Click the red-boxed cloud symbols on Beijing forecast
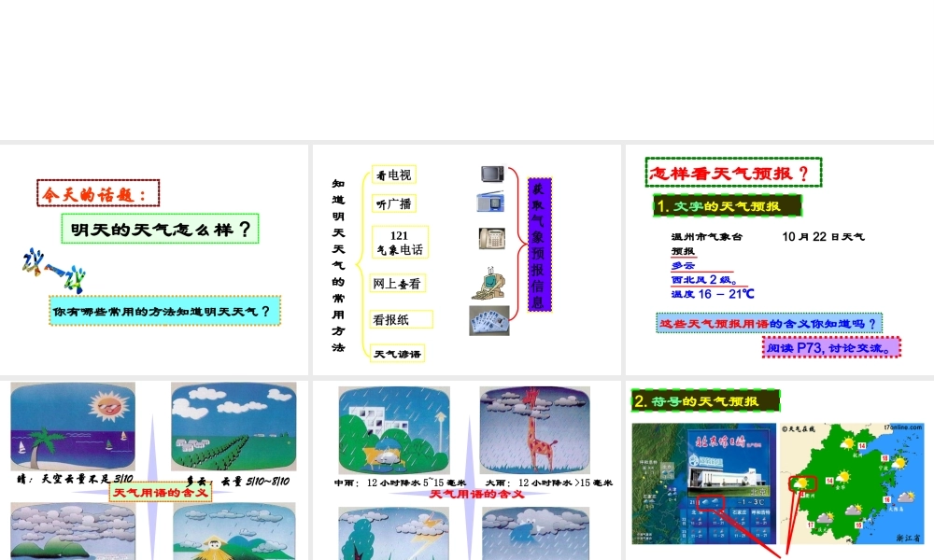This screenshot has height=560, width=934. [x=711, y=503]
